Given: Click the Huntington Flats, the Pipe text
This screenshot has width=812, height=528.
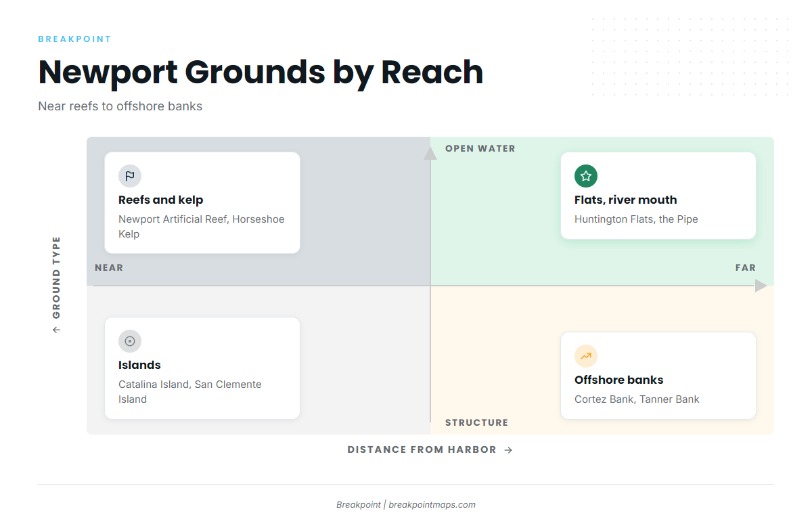Looking at the screenshot, I should point(636,219).
